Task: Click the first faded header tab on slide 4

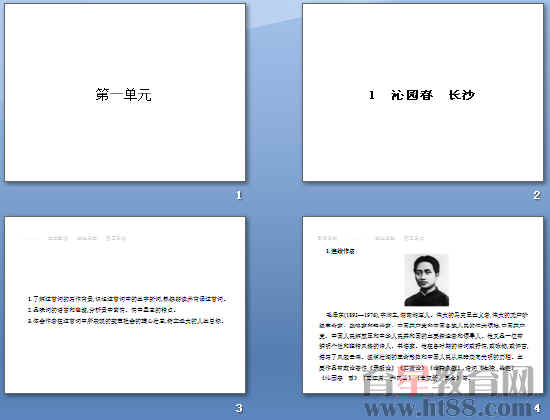Action: (327, 238)
